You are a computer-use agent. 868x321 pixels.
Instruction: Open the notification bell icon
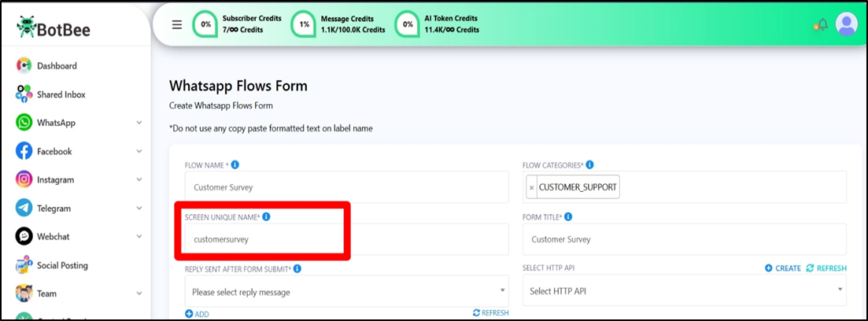(x=821, y=24)
